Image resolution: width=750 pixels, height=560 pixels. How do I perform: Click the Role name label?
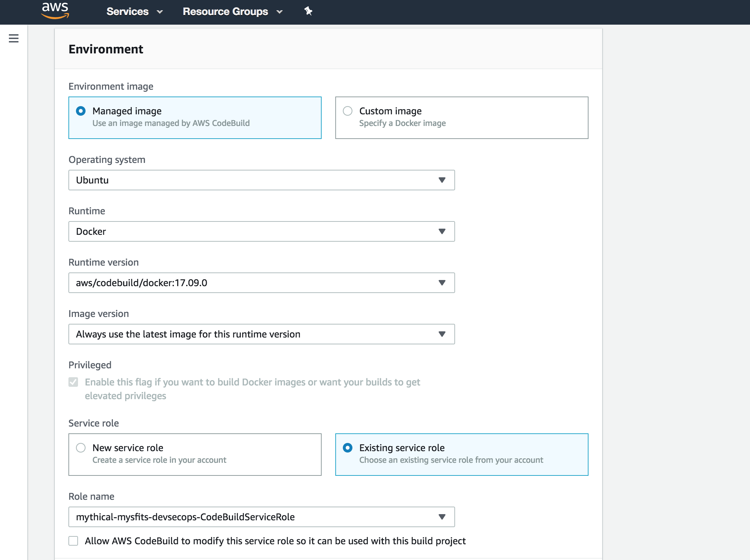pos(91,497)
